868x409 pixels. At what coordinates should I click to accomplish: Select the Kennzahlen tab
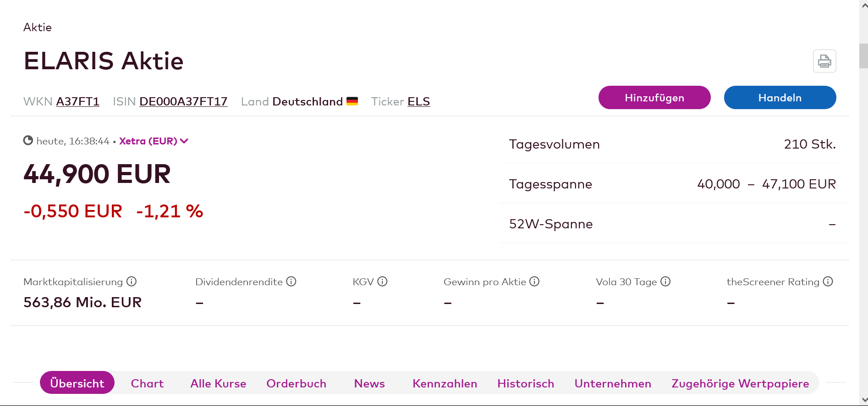(445, 383)
